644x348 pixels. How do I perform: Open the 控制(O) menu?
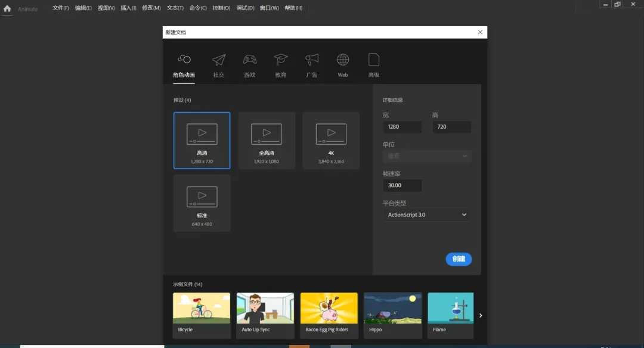221,8
